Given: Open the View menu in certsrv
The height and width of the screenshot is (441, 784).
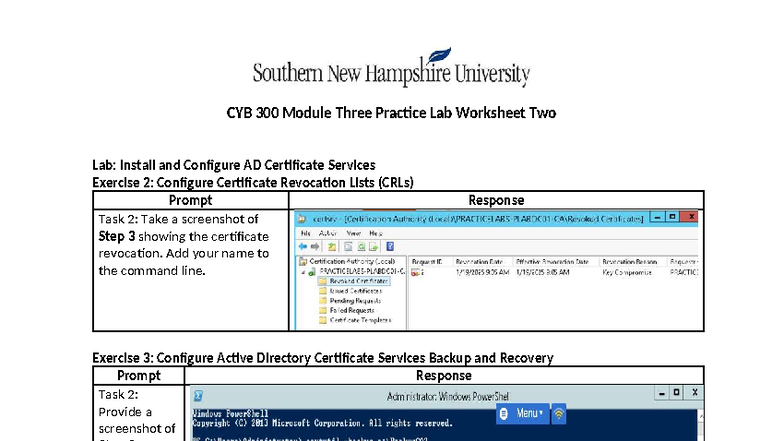Looking at the screenshot, I should click(x=354, y=234).
